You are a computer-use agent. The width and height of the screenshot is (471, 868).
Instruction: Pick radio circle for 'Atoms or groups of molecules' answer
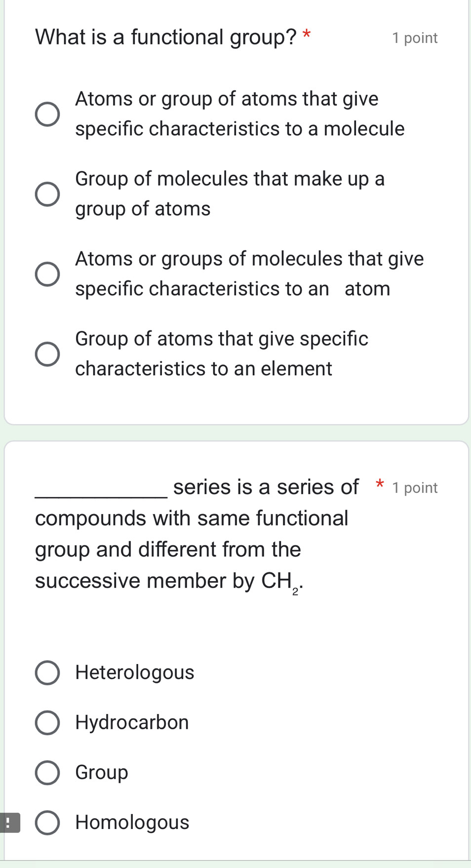click(47, 274)
